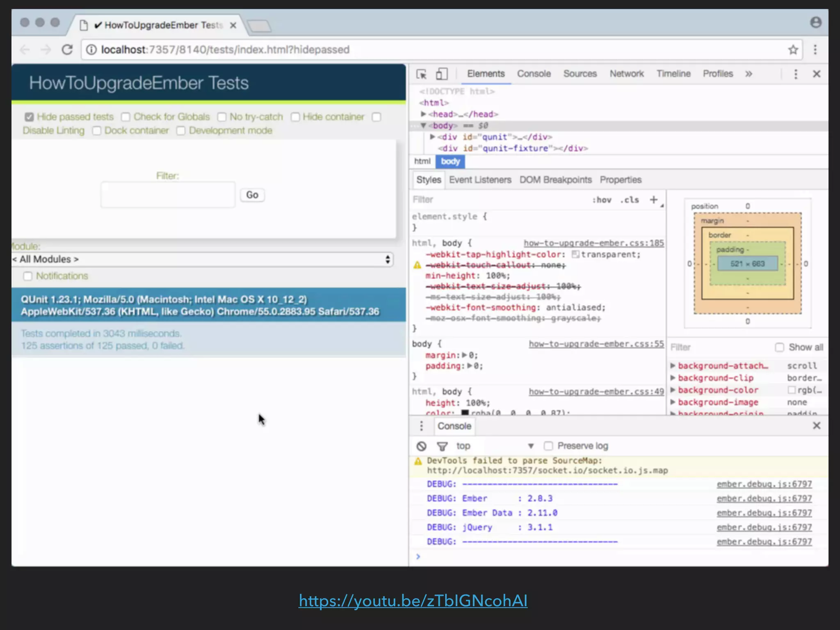Switch to the Network tab
This screenshot has height=630, width=840.
click(x=626, y=74)
